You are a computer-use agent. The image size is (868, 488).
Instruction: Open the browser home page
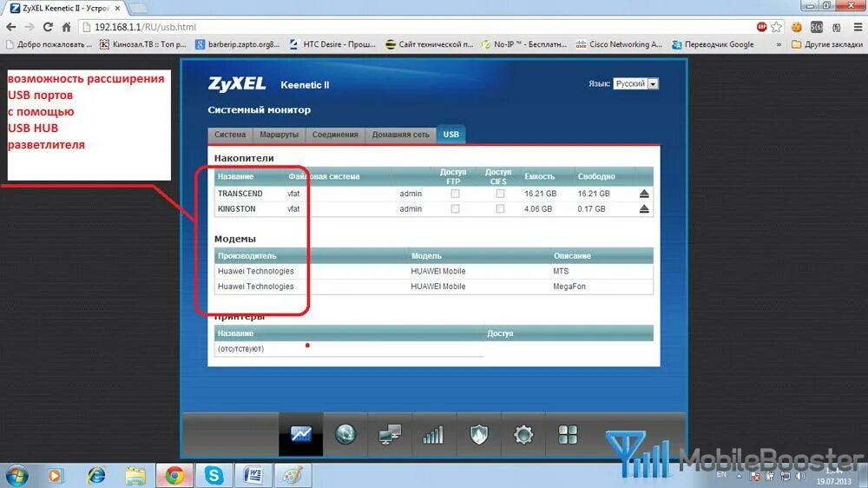point(67,27)
